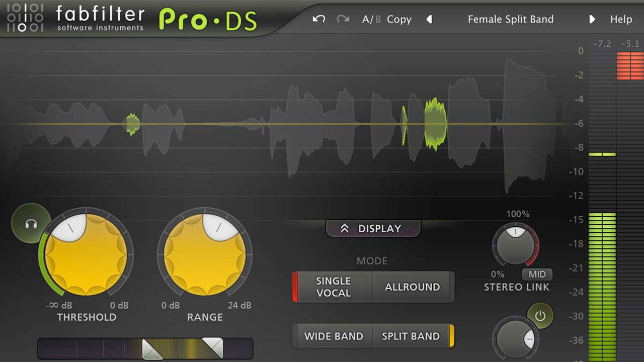
Task: Click the right frequency range handle
Action: (213, 348)
